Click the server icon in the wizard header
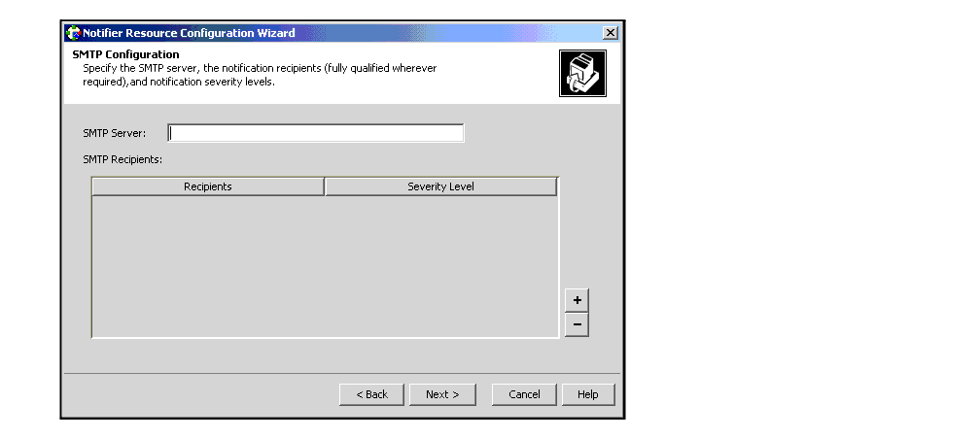 (x=582, y=74)
